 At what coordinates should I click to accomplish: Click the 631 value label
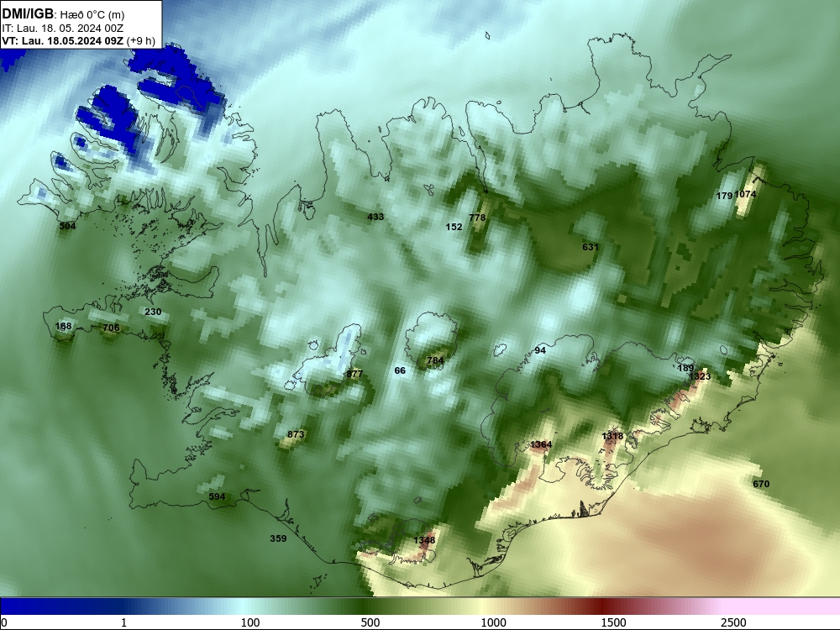pos(591,247)
